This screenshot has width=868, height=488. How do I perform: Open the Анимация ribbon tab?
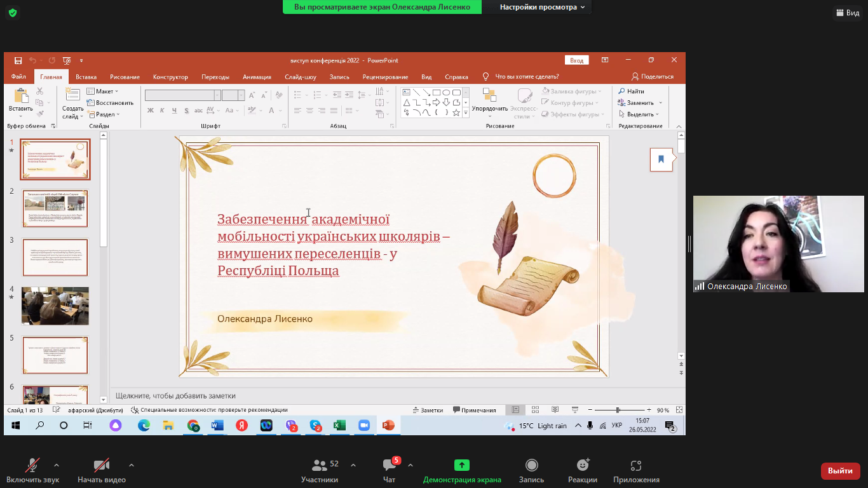click(x=257, y=77)
